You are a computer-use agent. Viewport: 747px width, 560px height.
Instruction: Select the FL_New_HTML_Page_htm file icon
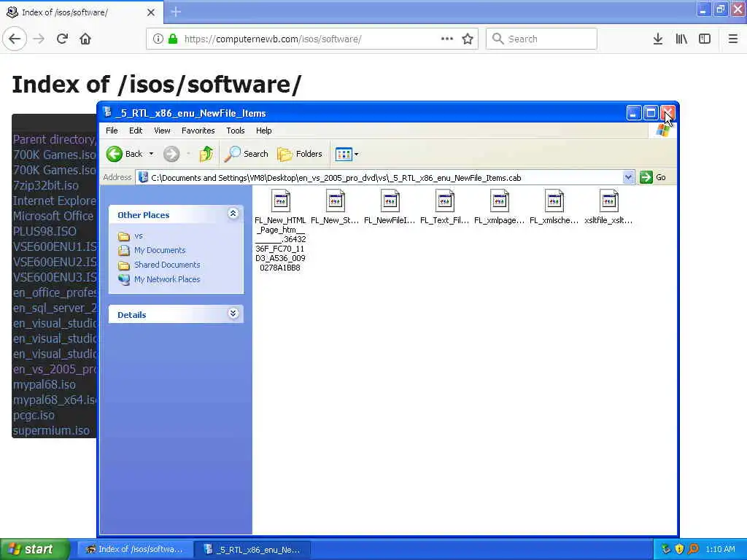[280, 201]
